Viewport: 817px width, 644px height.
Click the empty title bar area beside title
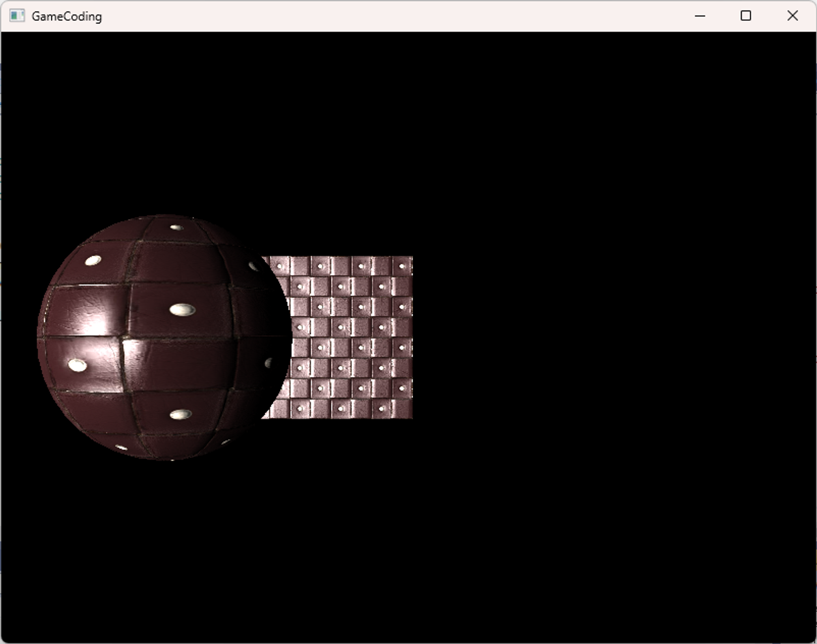368,16
